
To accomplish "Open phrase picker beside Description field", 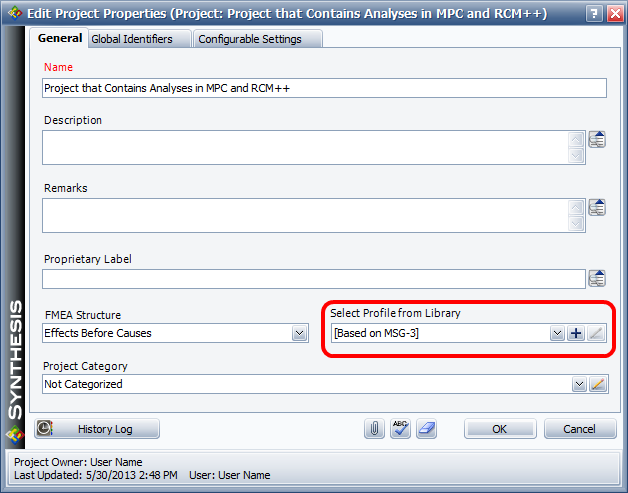I will (x=597, y=139).
